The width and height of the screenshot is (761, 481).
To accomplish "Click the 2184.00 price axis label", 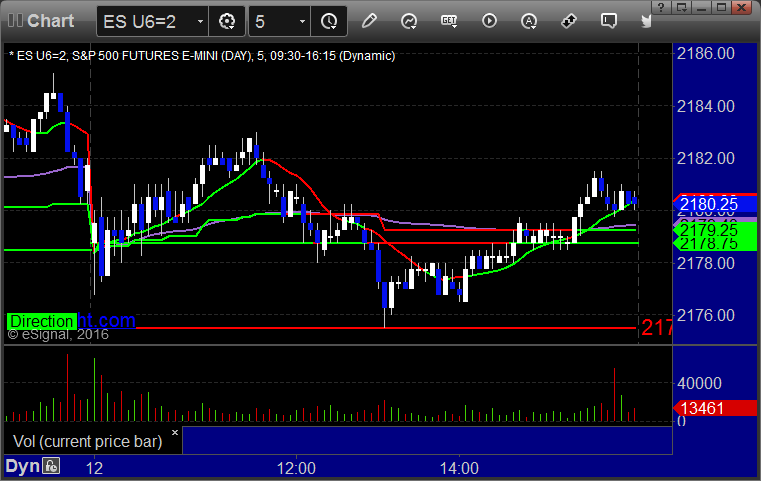I will click(x=706, y=106).
